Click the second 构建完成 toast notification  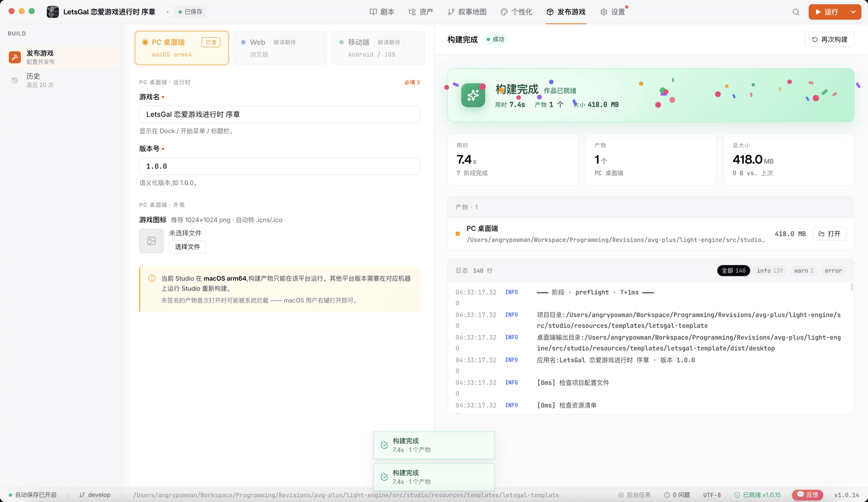(x=434, y=477)
